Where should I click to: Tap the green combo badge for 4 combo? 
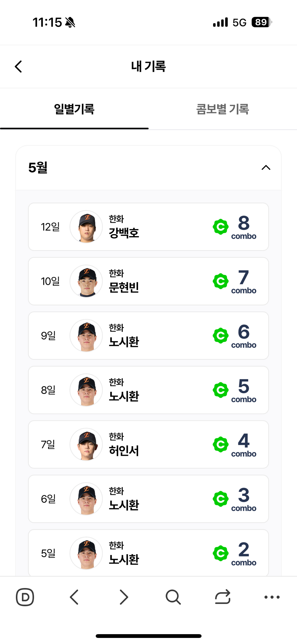tap(221, 444)
